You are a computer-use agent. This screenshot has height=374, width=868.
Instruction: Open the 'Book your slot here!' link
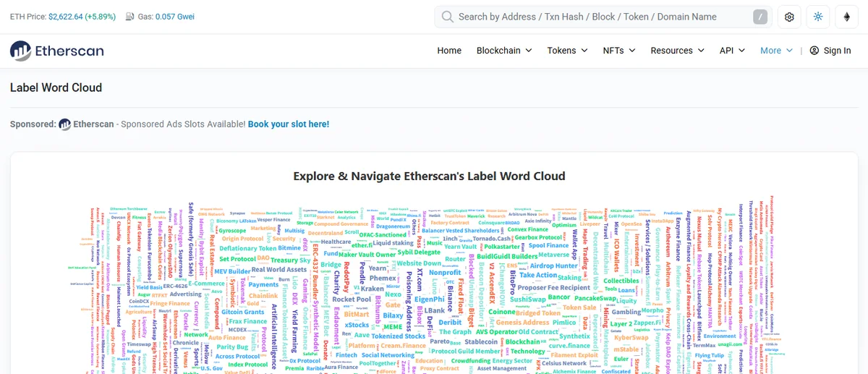[x=289, y=124]
